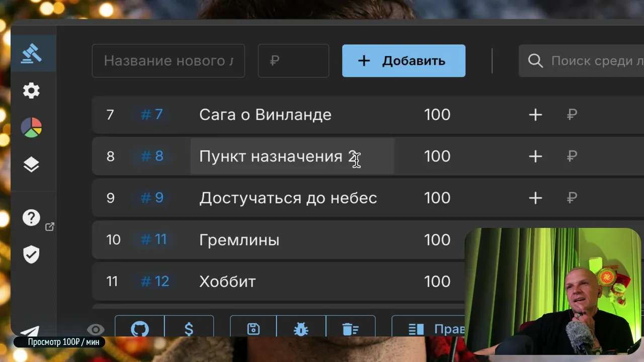This screenshot has width=644, height=362.
Task: Click the Прав… button in the bottom toolbar
Action: tap(428, 327)
